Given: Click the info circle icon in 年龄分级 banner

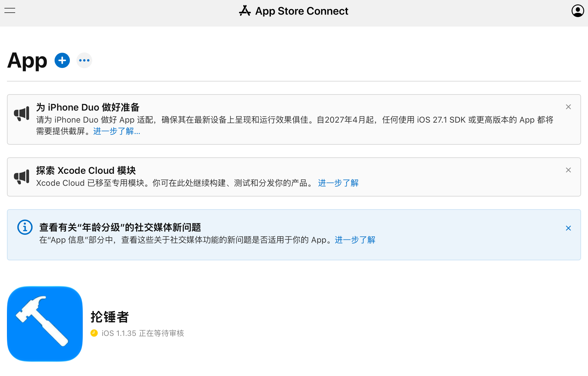Looking at the screenshot, I should tap(25, 227).
